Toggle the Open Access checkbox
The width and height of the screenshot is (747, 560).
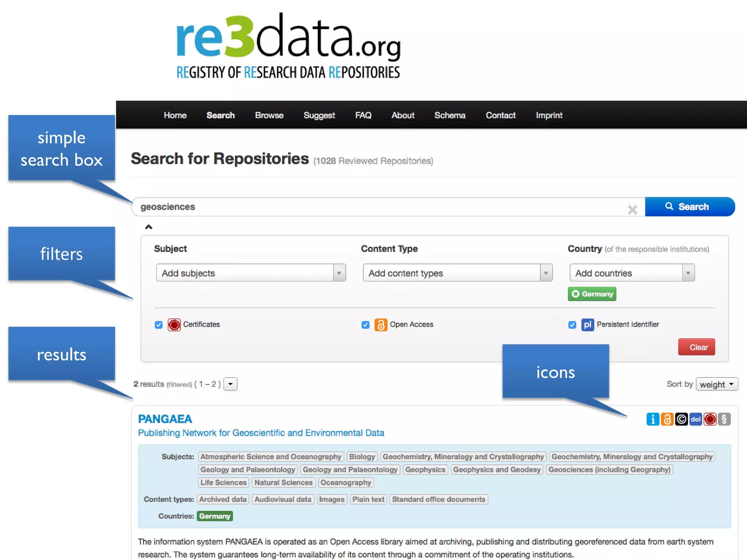tap(365, 324)
